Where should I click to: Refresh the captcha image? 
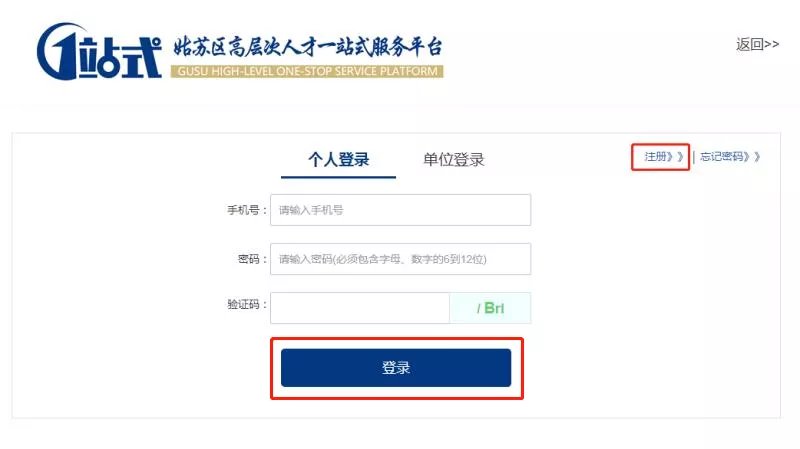click(x=490, y=308)
